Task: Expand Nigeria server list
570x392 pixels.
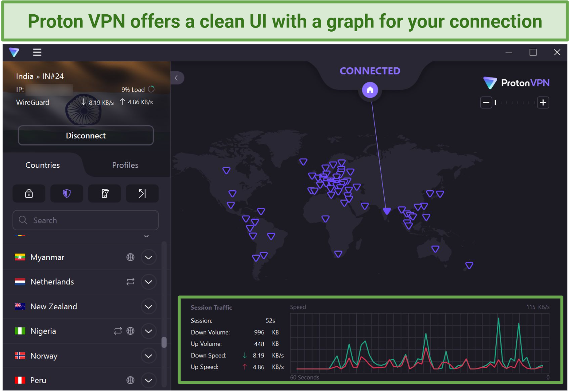Action: tap(149, 331)
